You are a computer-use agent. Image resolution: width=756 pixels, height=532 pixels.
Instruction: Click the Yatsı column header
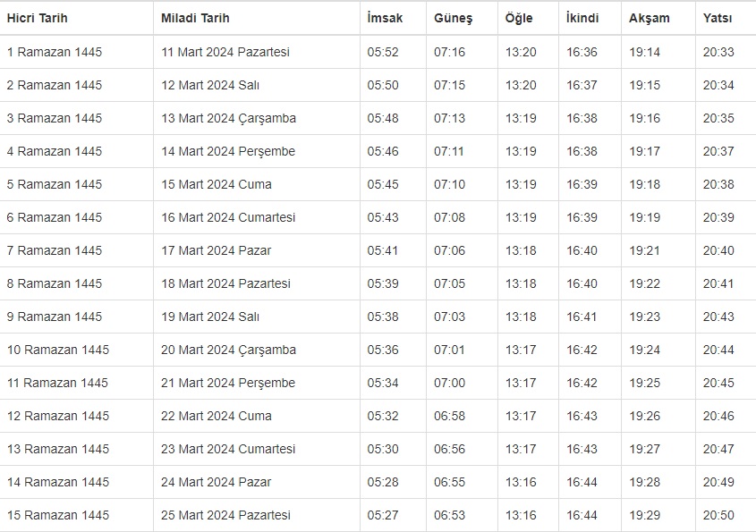click(718, 18)
